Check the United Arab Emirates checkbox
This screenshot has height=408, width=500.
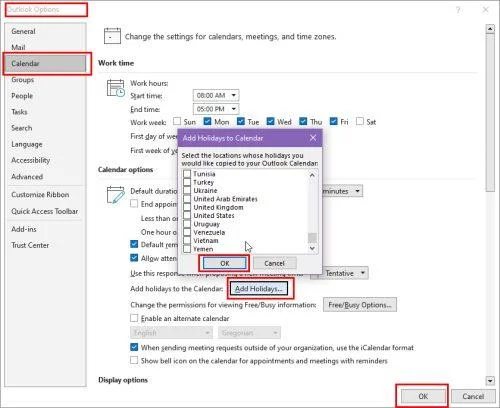[187, 199]
